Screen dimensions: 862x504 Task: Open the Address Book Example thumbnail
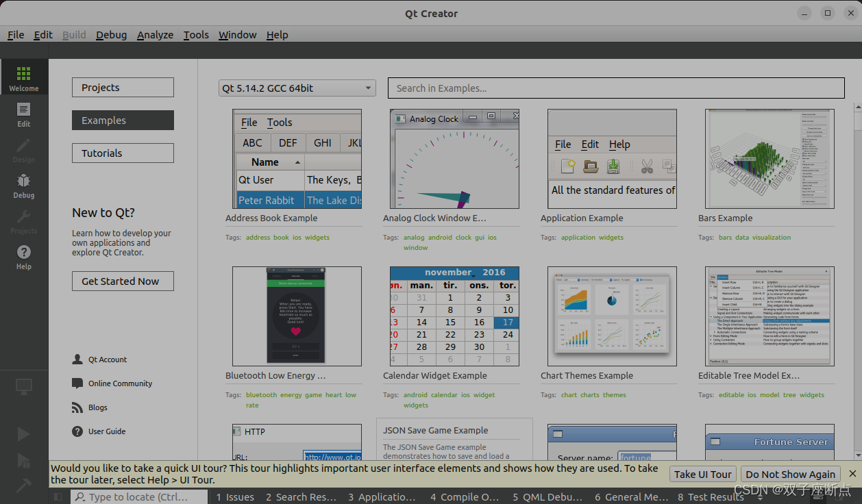click(297, 159)
